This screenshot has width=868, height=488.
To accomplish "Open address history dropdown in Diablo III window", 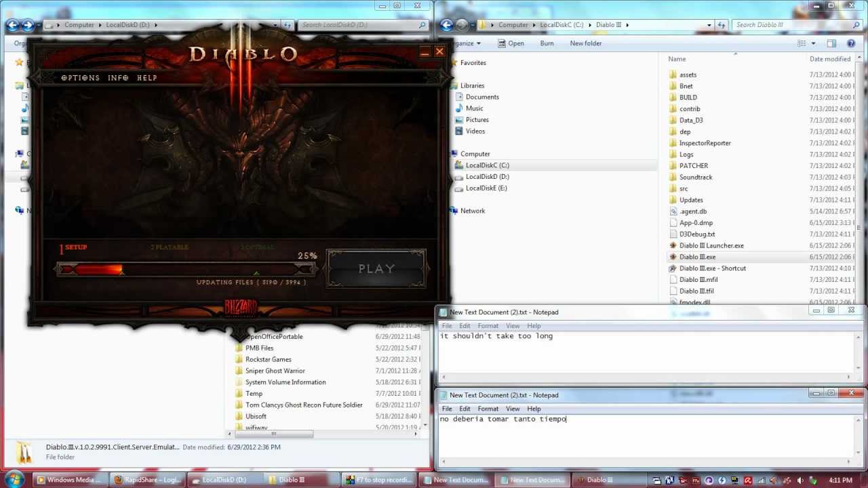I will click(x=709, y=25).
